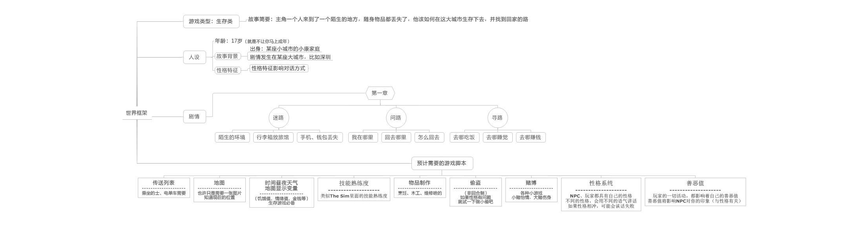
Task: Select the 去哪睡觉 node
Action: 497,137
